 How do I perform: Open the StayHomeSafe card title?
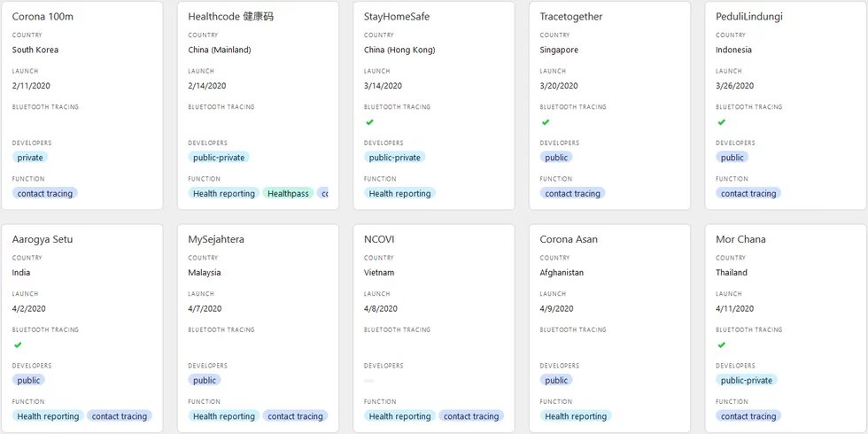point(397,17)
